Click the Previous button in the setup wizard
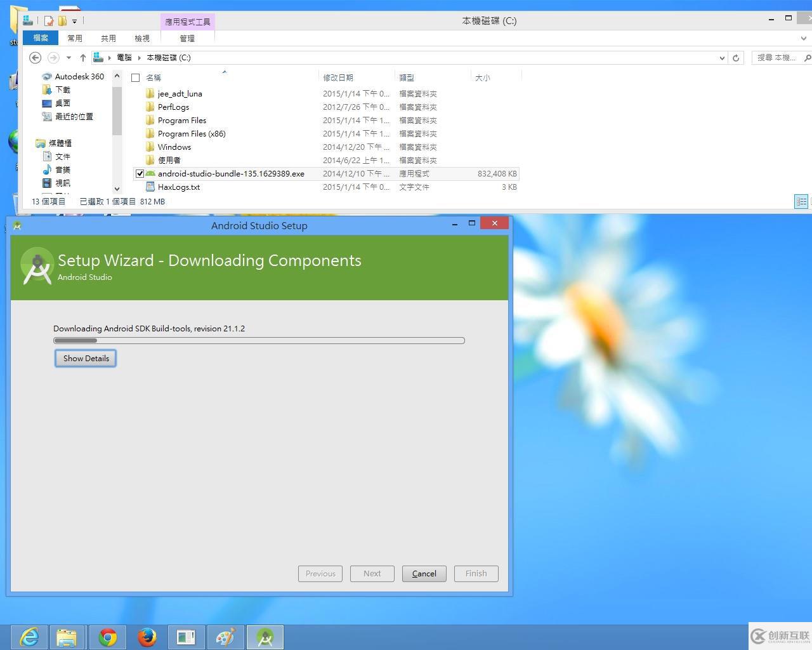812x650 pixels. (x=320, y=574)
